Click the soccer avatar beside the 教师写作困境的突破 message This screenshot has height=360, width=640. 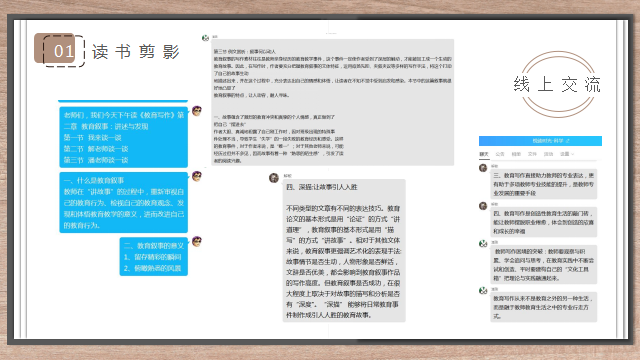(x=483, y=244)
